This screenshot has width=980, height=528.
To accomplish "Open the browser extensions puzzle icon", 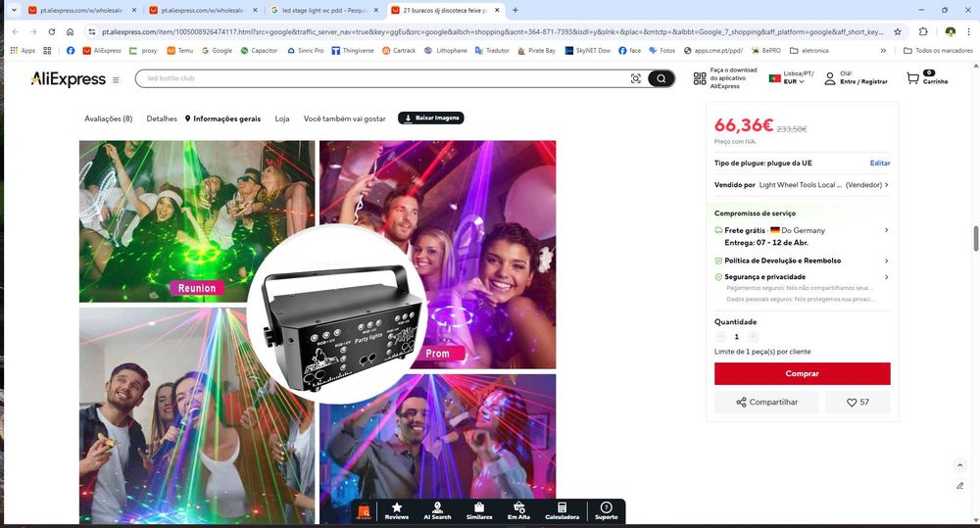I will 923,32.
